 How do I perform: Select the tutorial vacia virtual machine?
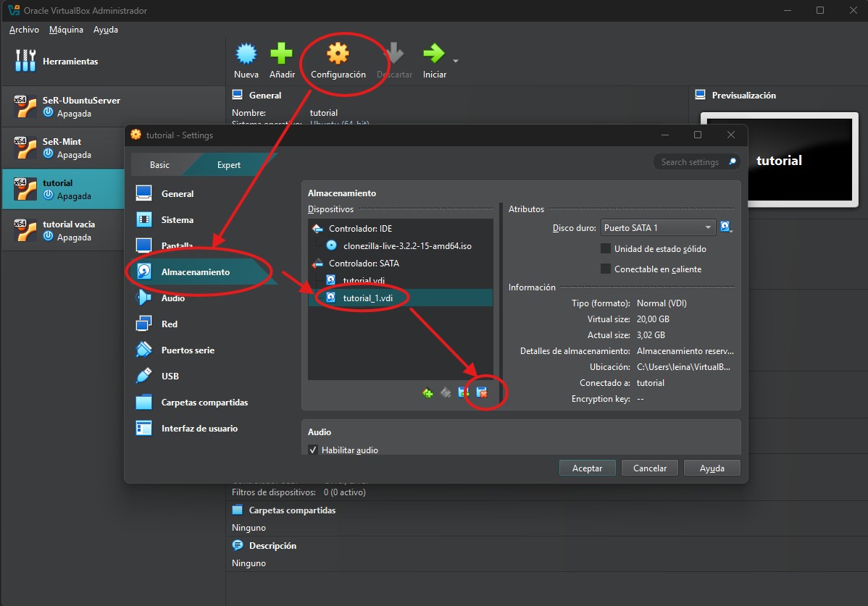coord(64,230)
